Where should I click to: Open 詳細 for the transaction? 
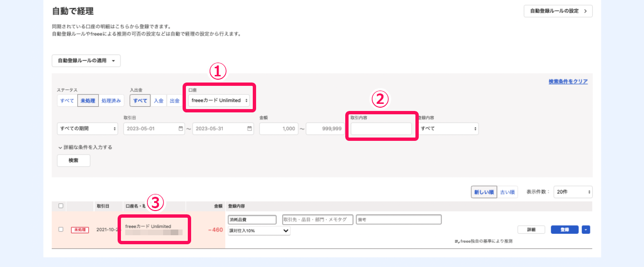tap(531, 230)
